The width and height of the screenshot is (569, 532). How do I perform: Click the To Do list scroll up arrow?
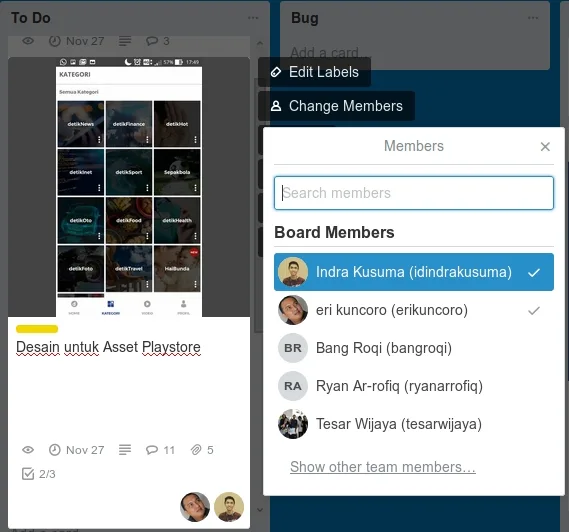pyautogui.click(x=260, y=43)
